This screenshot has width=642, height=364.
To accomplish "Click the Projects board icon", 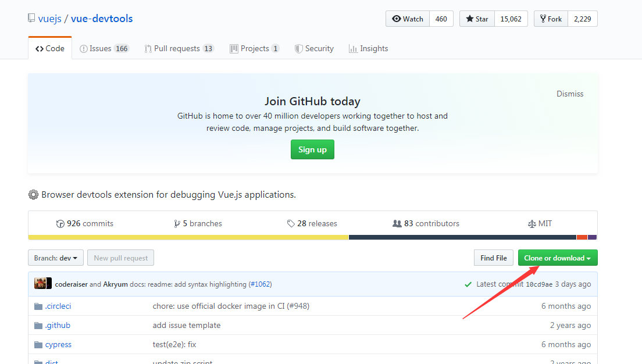I will coord(234,49).
